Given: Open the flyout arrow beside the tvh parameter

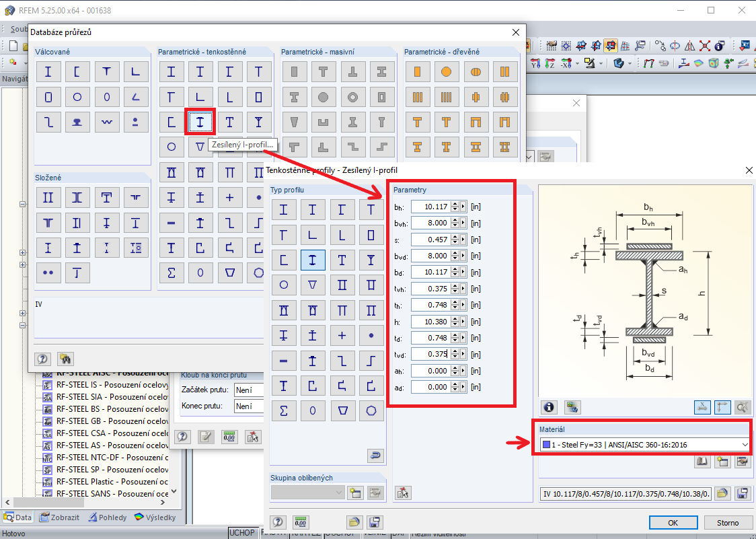Looking at the screenshot, I should [x=463, y=289].
